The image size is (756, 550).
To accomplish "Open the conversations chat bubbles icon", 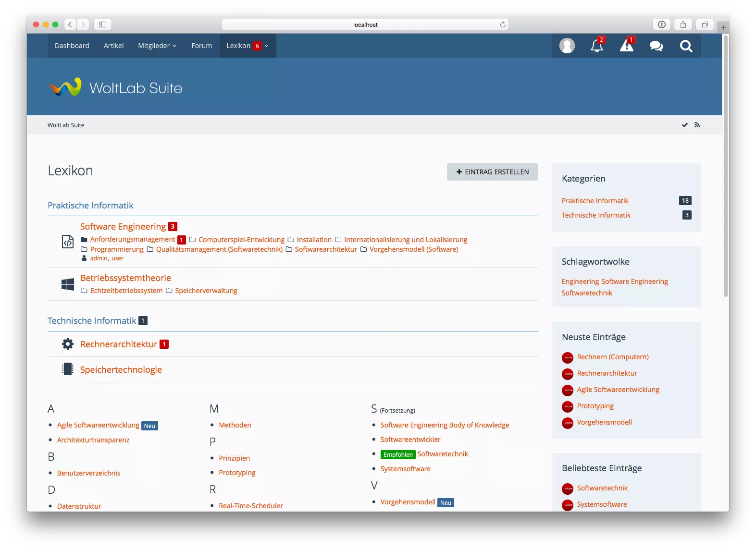I will point(656,46).
